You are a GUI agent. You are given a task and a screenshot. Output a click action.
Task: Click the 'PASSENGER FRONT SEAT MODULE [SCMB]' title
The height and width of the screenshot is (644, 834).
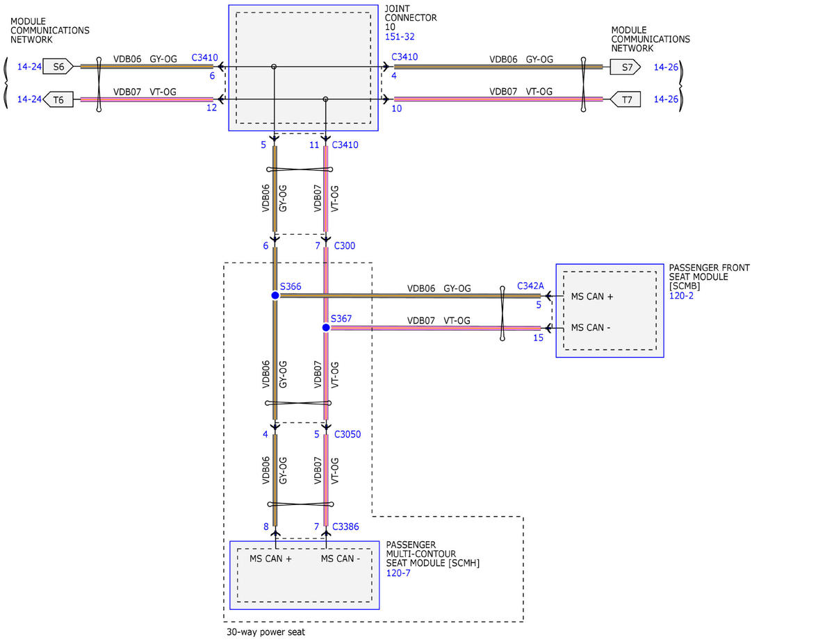[x=709, y=277]
